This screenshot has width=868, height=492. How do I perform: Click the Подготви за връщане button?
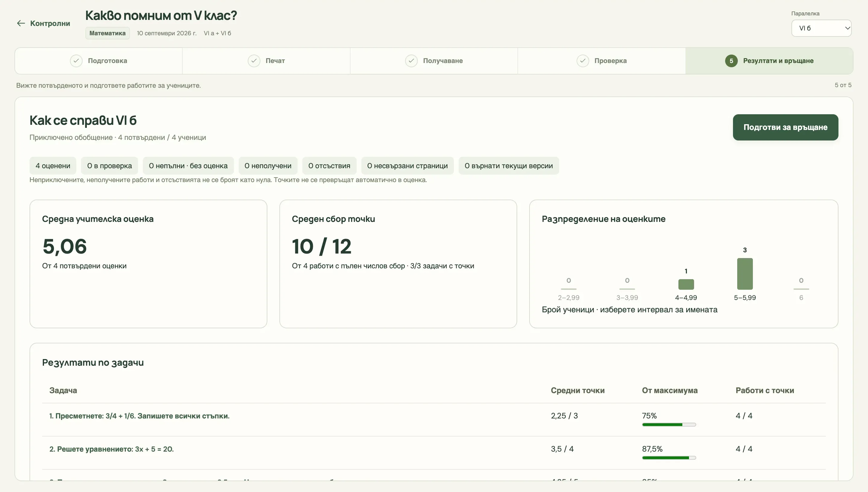tap(785, 128)
